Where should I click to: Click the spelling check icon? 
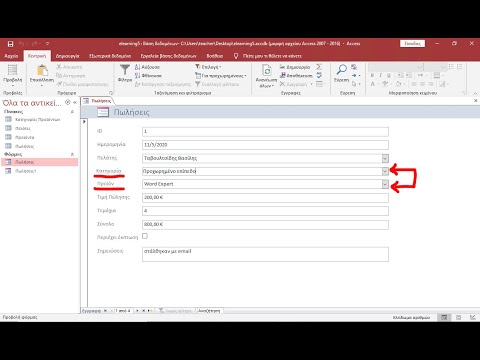(x=319, y=76)
